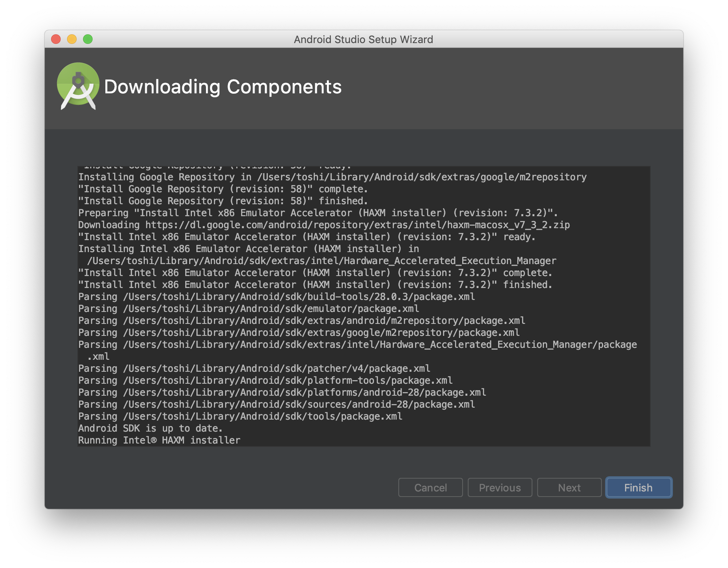The height and width of the screenshot is (568, 728).
Task: Click the wrapped '.xml' continuation line
Action: tap(98, 357)
